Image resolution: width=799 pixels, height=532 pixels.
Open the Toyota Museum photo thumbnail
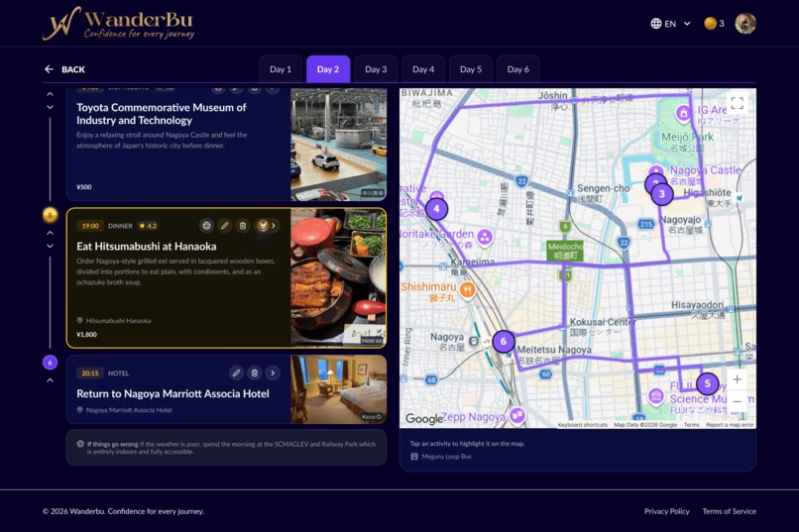click(338, 145)
